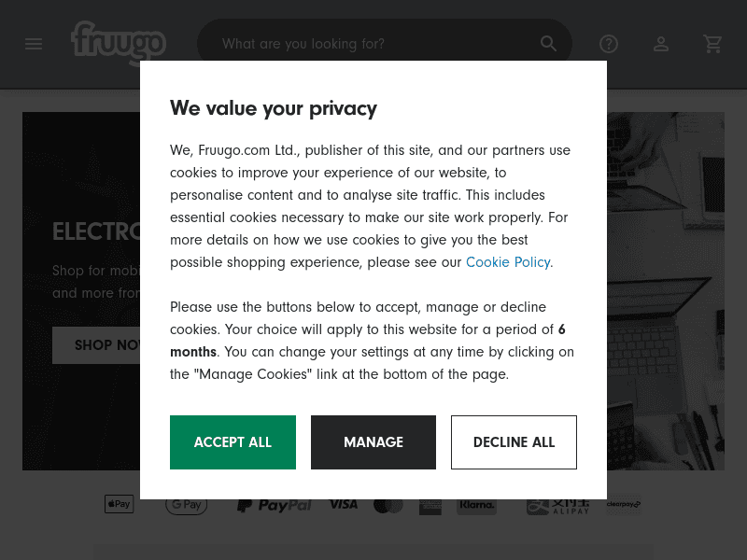
Task: Click the PayPal payment logo
Action: (274, 505)
